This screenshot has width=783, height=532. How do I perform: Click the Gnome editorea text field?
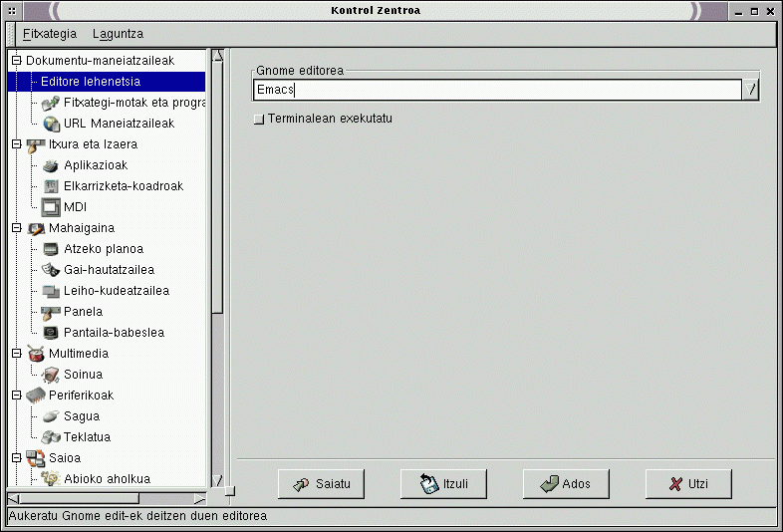pyautogui.click(x=497, y=90)
